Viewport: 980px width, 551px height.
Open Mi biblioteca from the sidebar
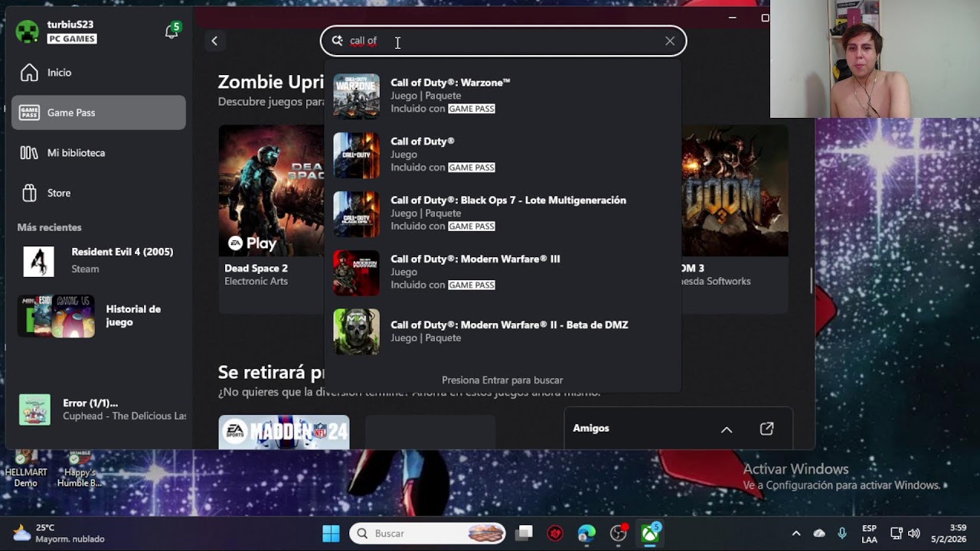coord(98,153)
